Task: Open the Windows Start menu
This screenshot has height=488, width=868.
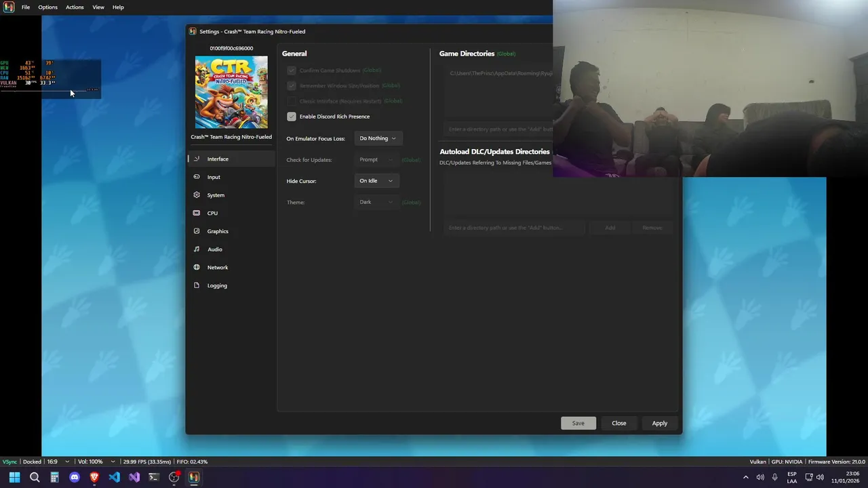Action: point(14,477)
